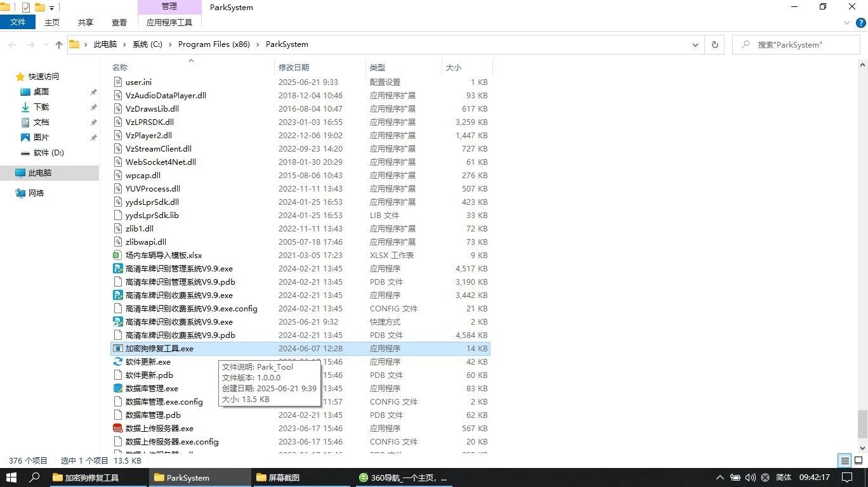The width and height of the screenshot is (868, 487).
Task: Click the 加密狗修复工具.exe file icon
Action: (117, 348)
